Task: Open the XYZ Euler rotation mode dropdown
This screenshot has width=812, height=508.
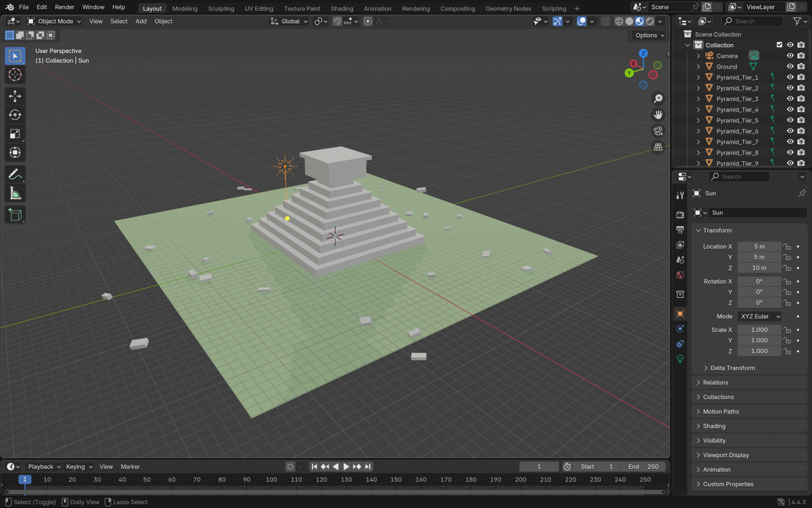Action: pos(760,316)
